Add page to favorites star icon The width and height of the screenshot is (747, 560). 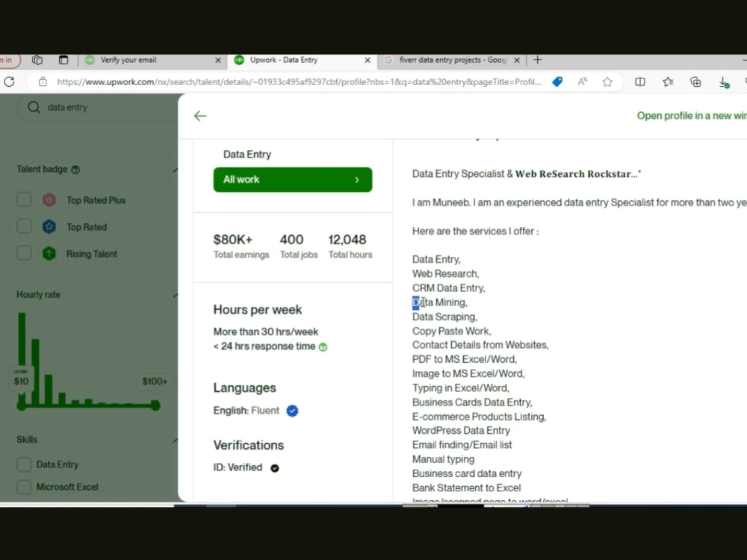pos(607,82)
